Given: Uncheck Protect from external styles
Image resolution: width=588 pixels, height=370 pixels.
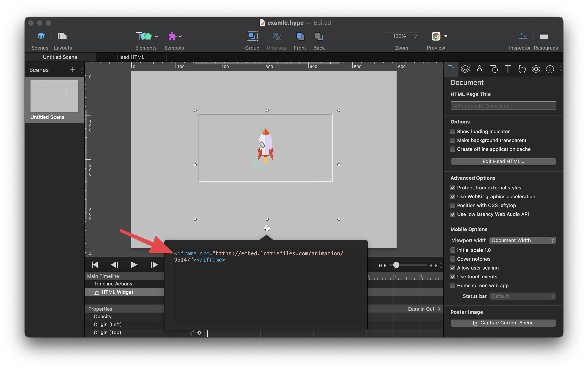Looking at the screenshot, I should [452, 188].
